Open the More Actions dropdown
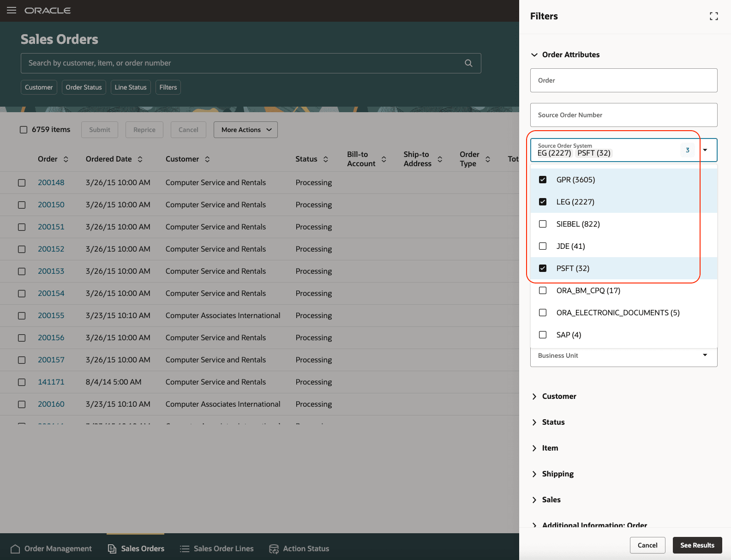731x560 pixels. (246, 130)
